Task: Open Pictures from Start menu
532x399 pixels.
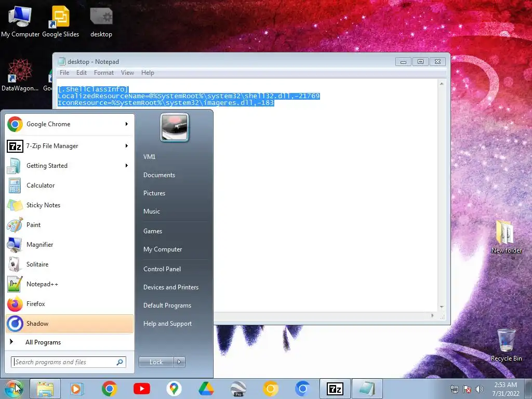Action: (x=154, y=193)
